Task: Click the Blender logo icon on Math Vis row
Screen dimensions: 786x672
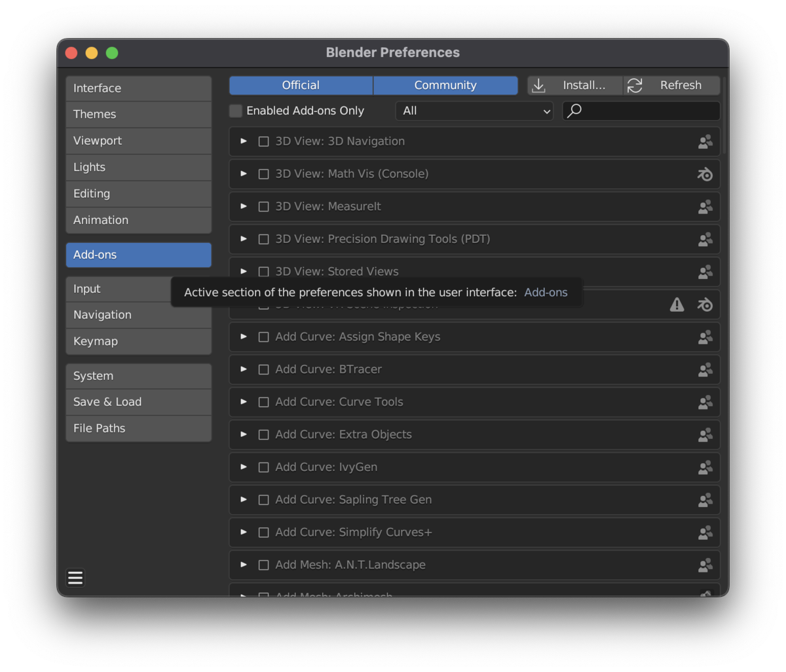Action: click(x=705, y=174)
